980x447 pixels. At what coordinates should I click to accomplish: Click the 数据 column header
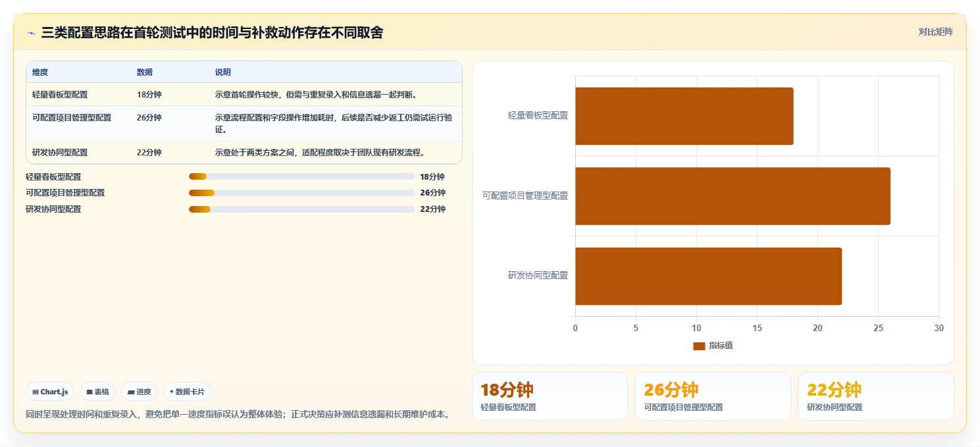tap(145, 72)
